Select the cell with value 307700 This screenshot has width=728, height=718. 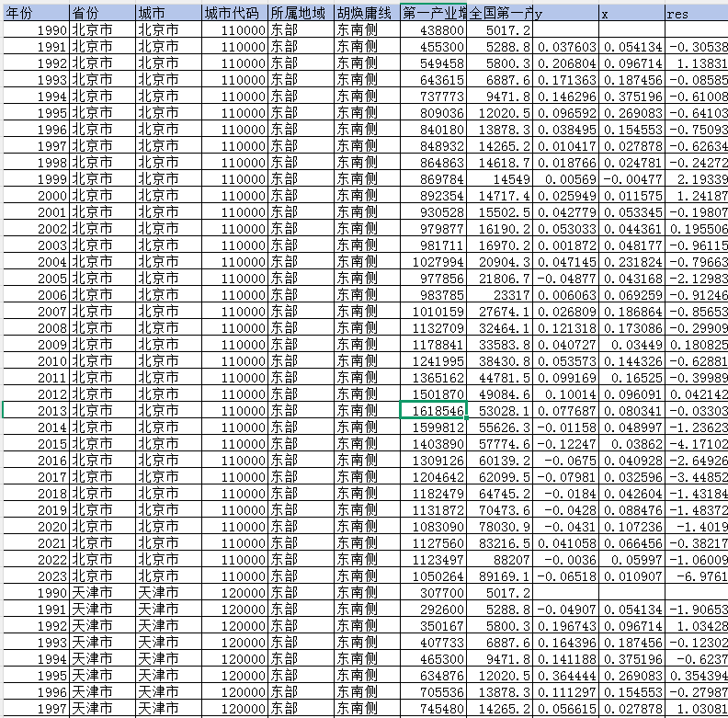coord(434,593)
